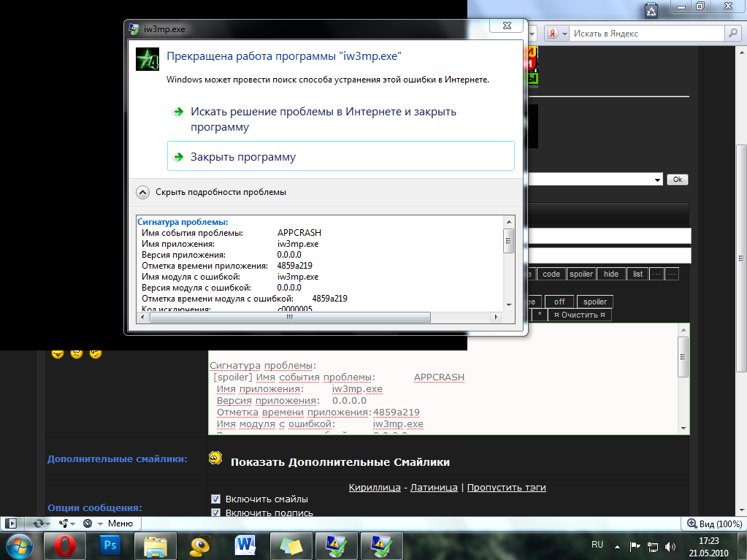
Task: Click message text area scroll-down arrow
Action: [683, 429]
